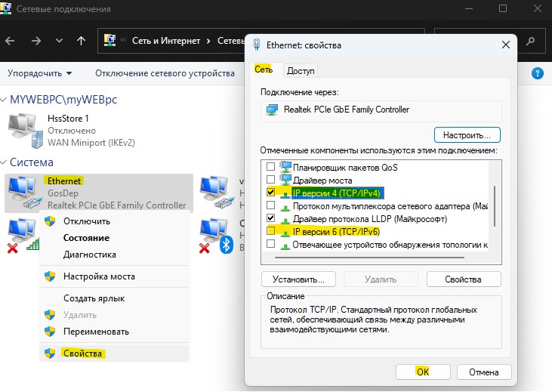Click the Ethernet adapter icon

pyautogui.click(x=25, y=193)
